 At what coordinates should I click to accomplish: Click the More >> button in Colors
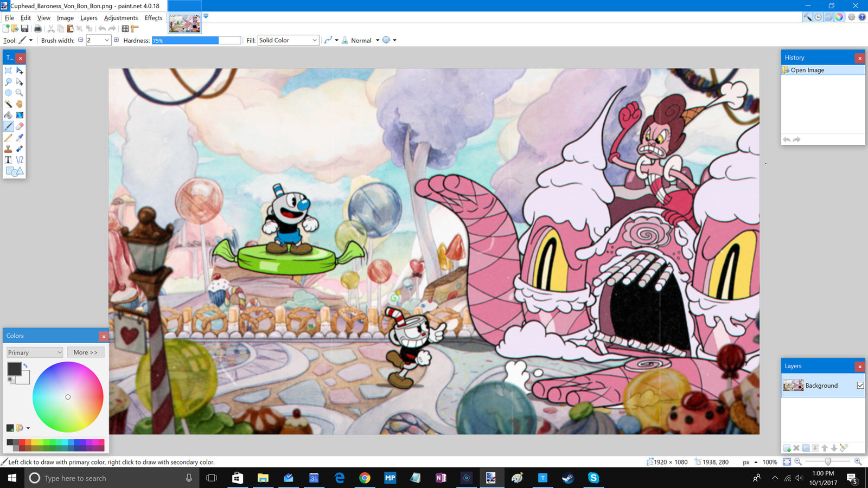pos(86,352)
